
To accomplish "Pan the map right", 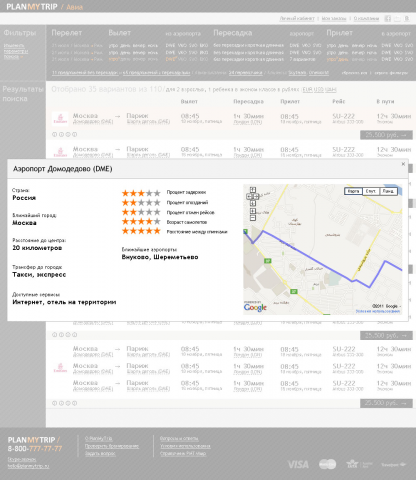I will pyautogui.click(x=257, y=197).
